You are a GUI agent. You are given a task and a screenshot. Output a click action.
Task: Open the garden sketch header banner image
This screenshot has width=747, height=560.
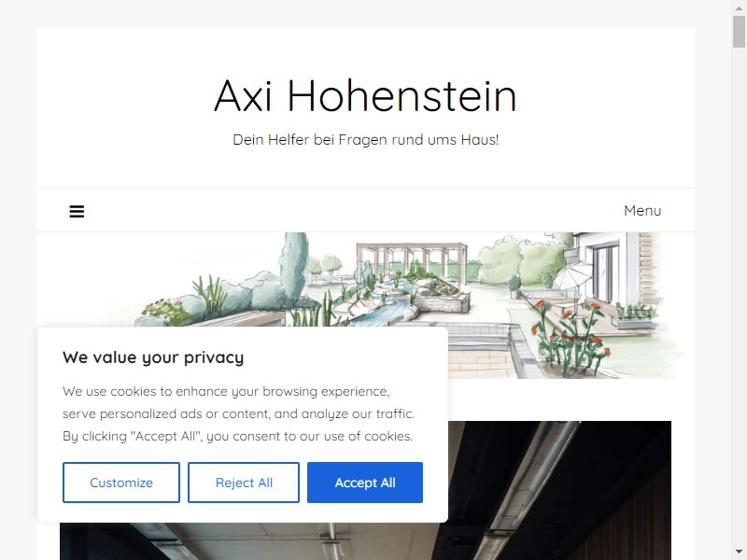coord(365,305)
